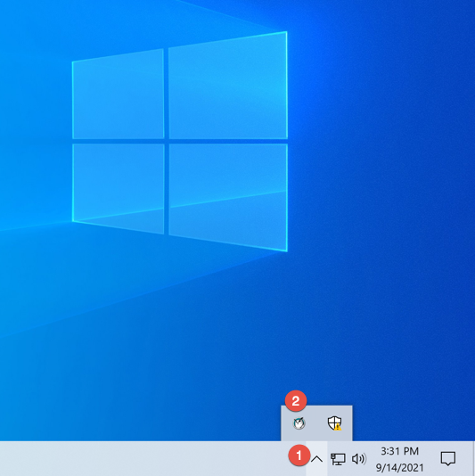The image size is (475, 476).
Task: Open the owl-shaped app icon in tray overflow
Action: tap(299, 423)
